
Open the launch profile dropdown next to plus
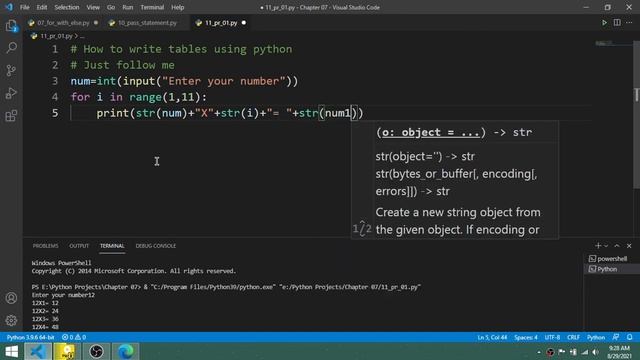click(x=606, y=246)
